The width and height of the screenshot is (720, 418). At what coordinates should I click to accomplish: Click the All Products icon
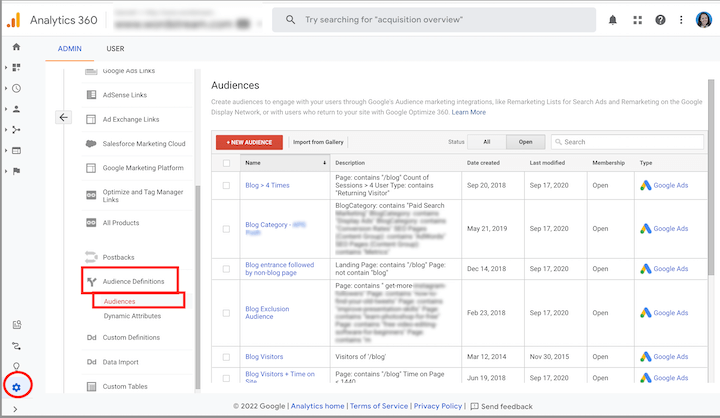pos(91,223)
